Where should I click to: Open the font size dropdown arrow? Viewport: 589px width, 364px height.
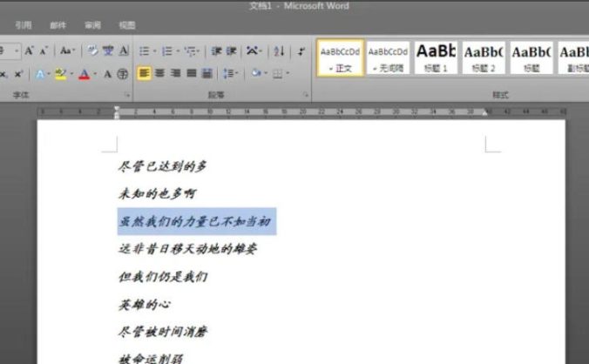17,51
